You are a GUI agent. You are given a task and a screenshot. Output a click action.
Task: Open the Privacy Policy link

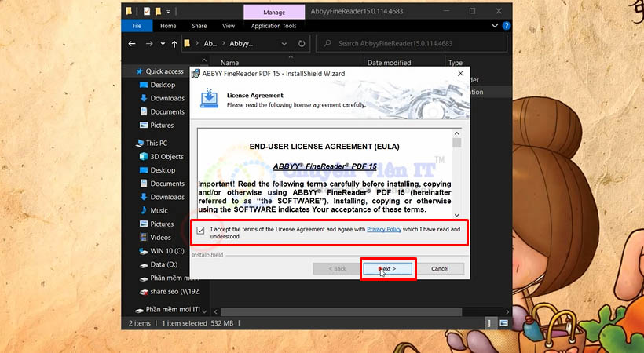coord(384,229)
